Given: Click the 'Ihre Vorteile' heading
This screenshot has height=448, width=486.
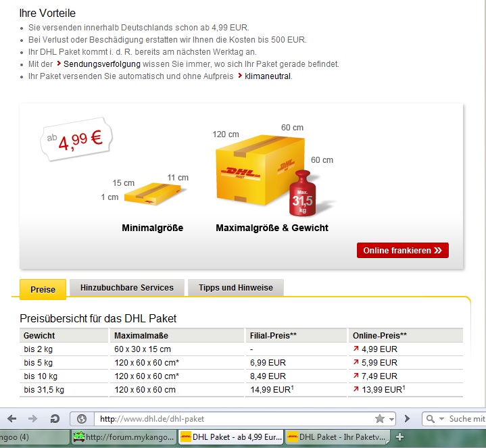Looking at the screenshot, I should 47,13.
